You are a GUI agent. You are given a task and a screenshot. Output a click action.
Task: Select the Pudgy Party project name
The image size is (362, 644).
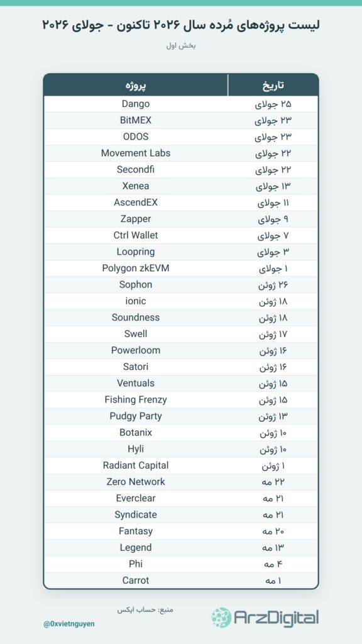pos(136,416)
